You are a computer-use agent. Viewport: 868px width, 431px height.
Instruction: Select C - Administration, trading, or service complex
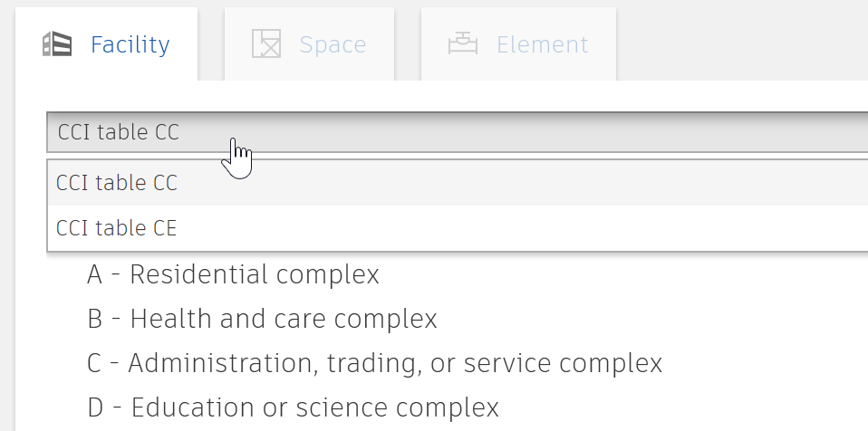click(375, 363)
